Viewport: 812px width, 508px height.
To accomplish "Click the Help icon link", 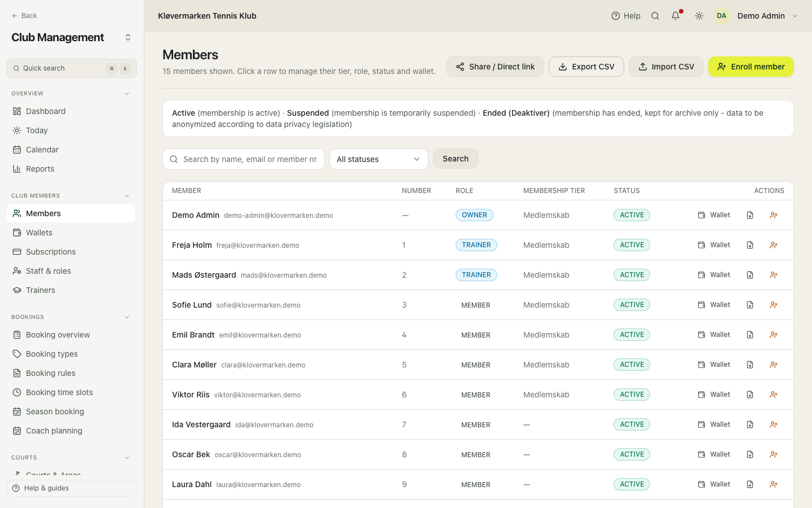I will 626,16.
